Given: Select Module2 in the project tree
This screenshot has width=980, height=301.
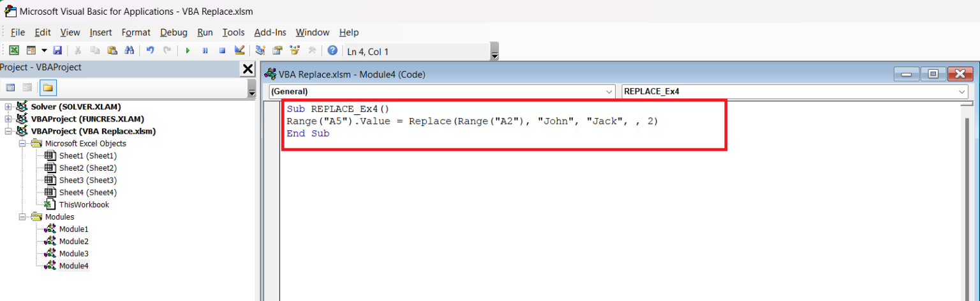Looking at the screenshot, I should coord(73,242).
